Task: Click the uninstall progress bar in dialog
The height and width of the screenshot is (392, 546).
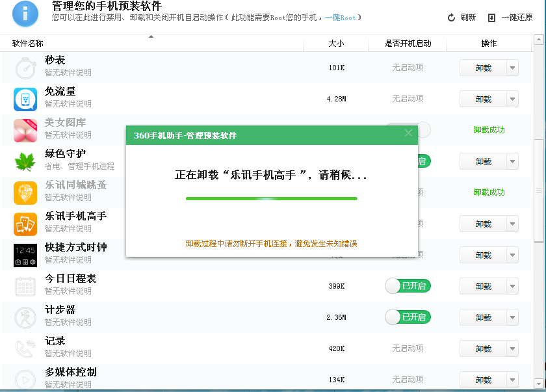Action: click(272, 198)
